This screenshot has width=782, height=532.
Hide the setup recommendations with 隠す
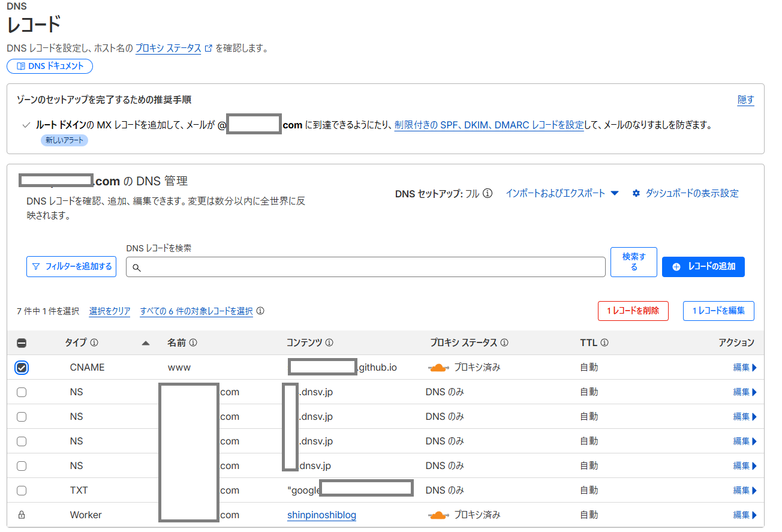pos(745,100)
